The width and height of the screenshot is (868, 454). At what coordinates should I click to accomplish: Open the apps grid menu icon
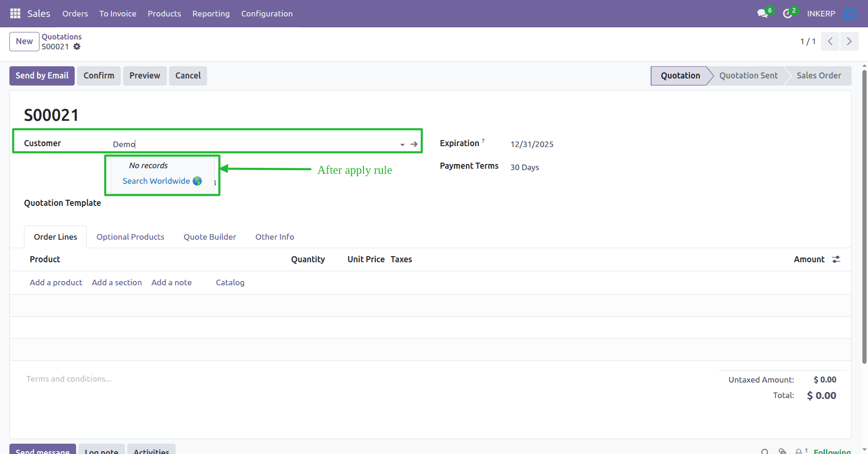coord(15,14)
